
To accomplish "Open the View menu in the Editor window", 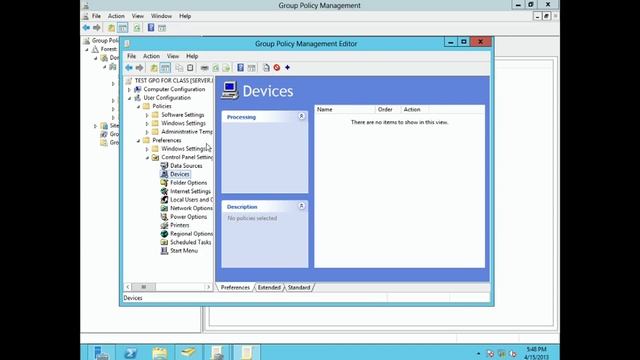I will tap(173, 56).
